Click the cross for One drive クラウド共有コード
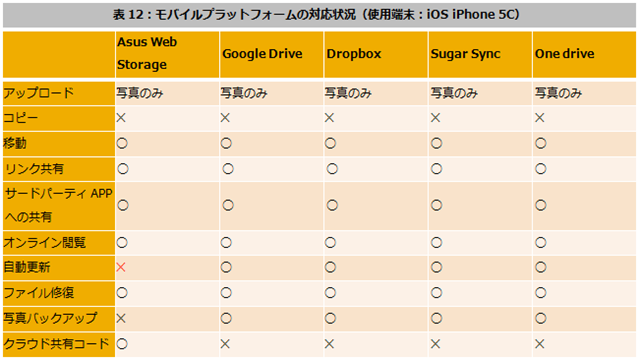The height and width of the screenshot is (360, 640). (x=540, y=344)
